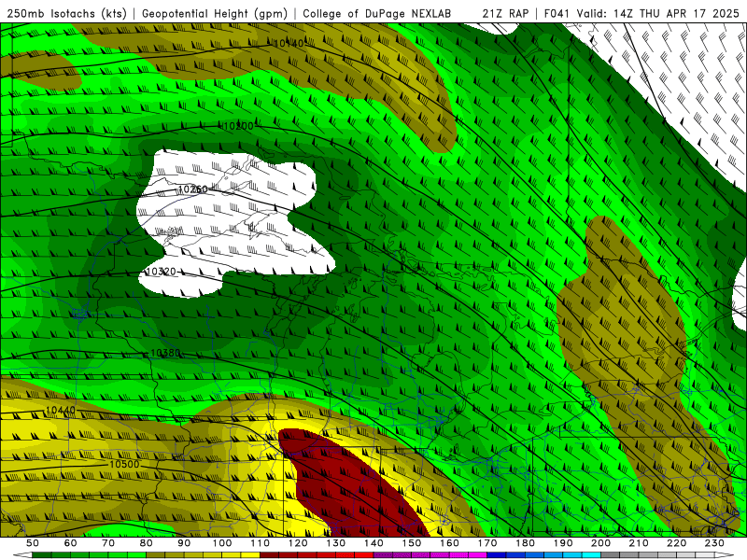
Task: Click the 180 value on the color scale
Action: pos(526,543)
